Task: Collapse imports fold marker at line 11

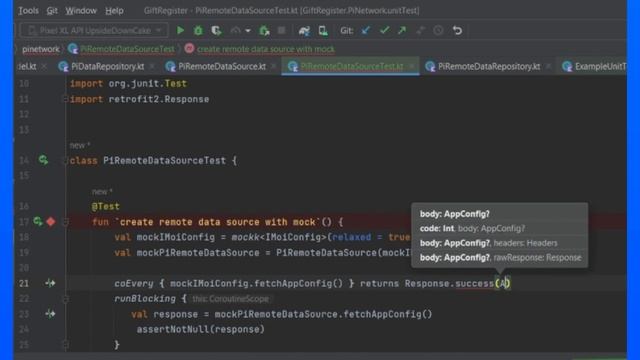Action: click(65, 99)
